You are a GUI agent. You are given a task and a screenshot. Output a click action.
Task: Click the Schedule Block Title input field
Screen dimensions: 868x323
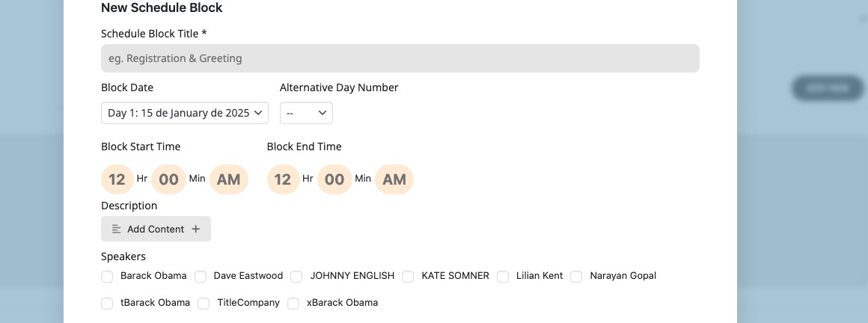(x=400, y=58)
